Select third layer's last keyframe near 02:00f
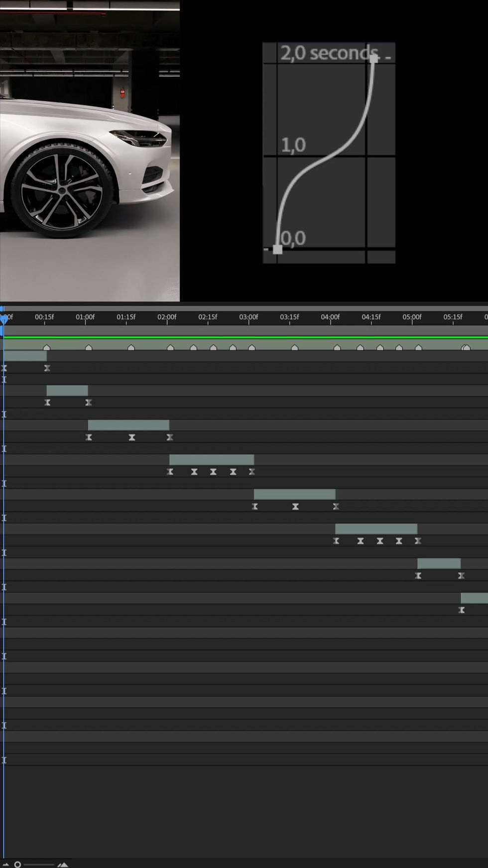The height and width of the screenshot is (868, 488). (170, 437)
